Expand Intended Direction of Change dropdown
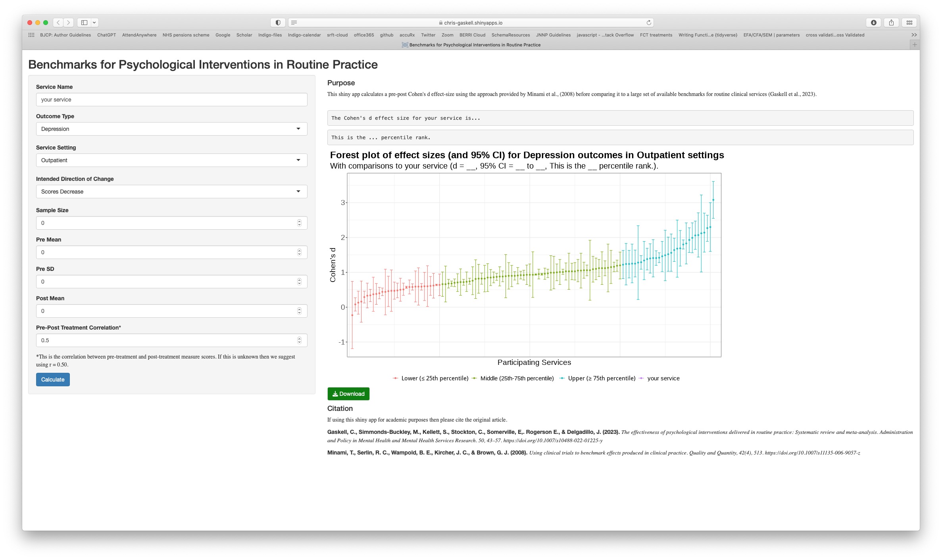This screenshot has height=560, width=942. tap(171, 192)
